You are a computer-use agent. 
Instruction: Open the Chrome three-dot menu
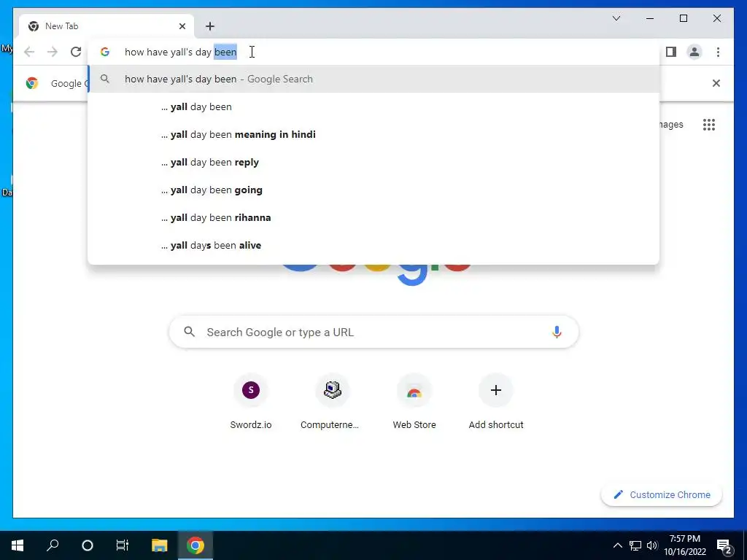[x=718, y=52]
